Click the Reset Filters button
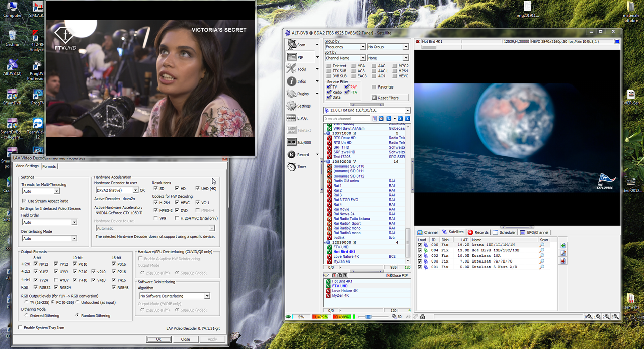644x349 pixels. click(390, 98)
